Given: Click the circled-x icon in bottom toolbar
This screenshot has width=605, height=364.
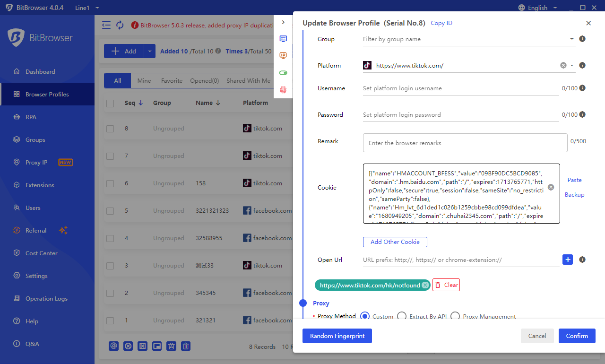Looking at the screenshot, I should pyautogui.click(x=128, y=346).
